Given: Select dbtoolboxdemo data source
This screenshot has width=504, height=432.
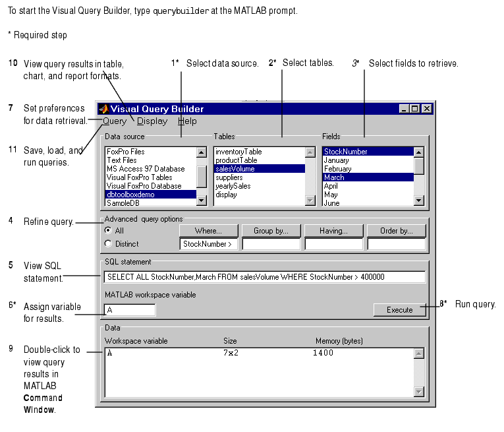Looking at the screenshot, I should 151,195.
